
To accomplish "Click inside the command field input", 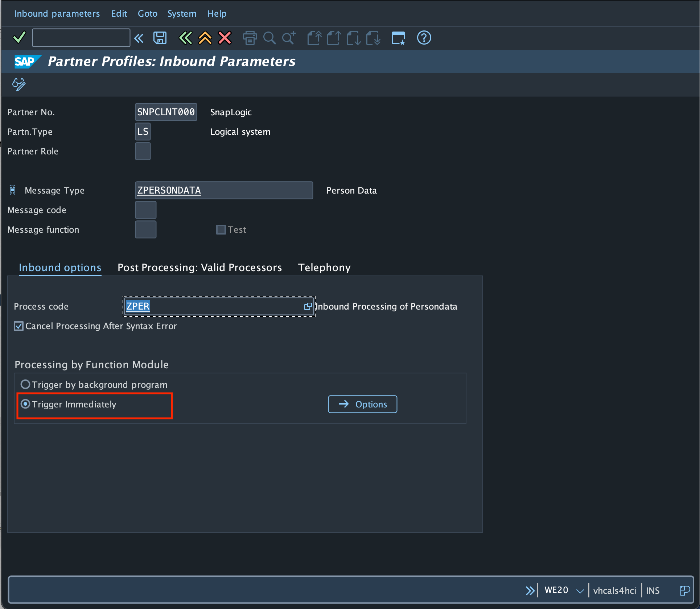I will pos(81,37).
